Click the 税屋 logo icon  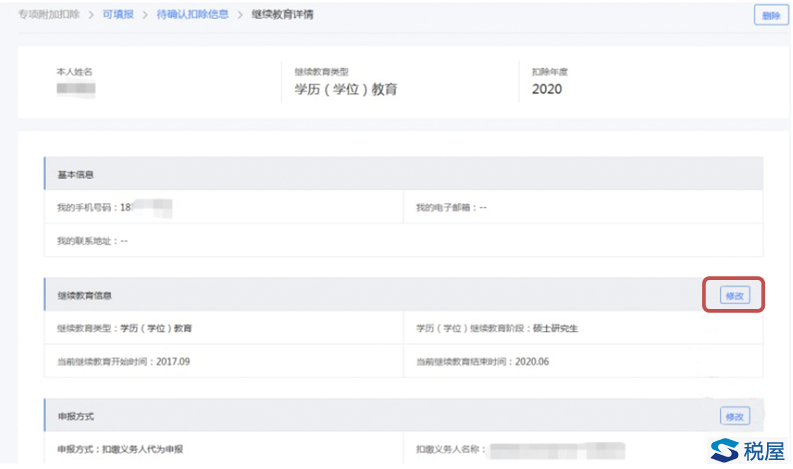click(725, 449)
